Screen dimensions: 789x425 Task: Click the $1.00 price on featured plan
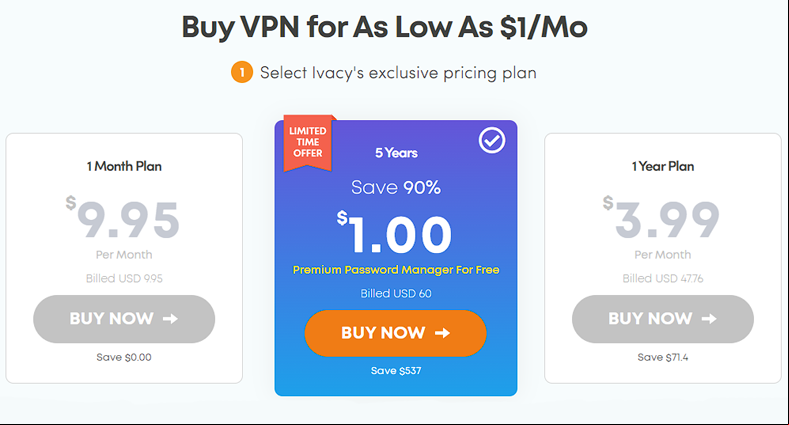pyautogui.click(x=394, y=233)
